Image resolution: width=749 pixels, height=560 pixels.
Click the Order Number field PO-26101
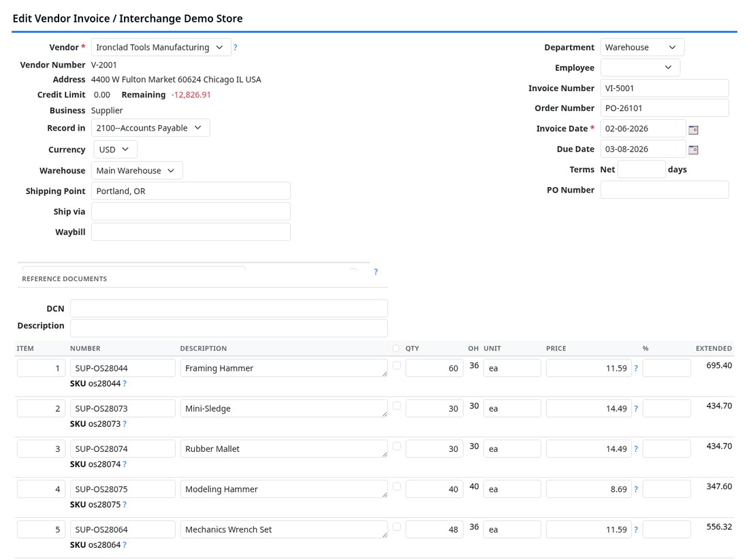pyautogui.click(x=665, y=108)
